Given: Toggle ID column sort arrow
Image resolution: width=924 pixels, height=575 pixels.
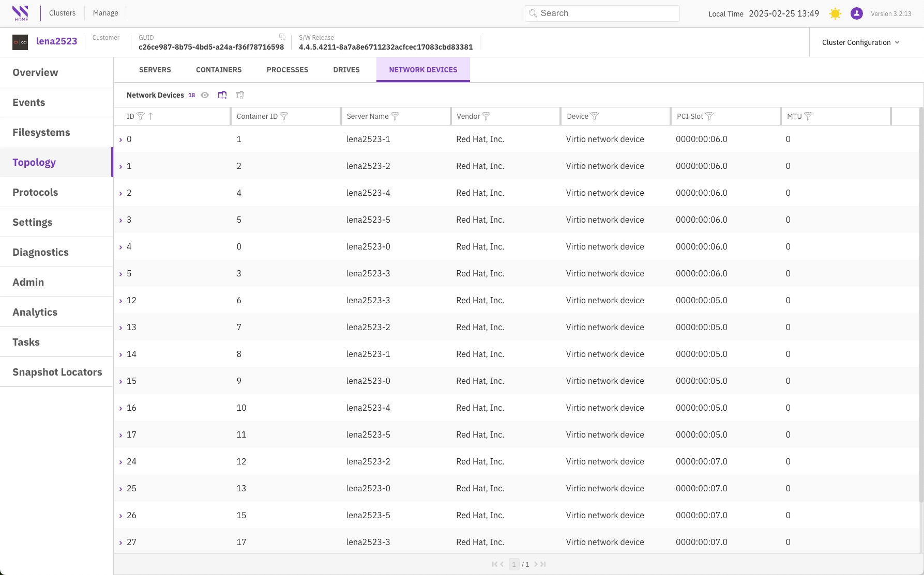Looking at the screenshot, I should tap(150, 116).
